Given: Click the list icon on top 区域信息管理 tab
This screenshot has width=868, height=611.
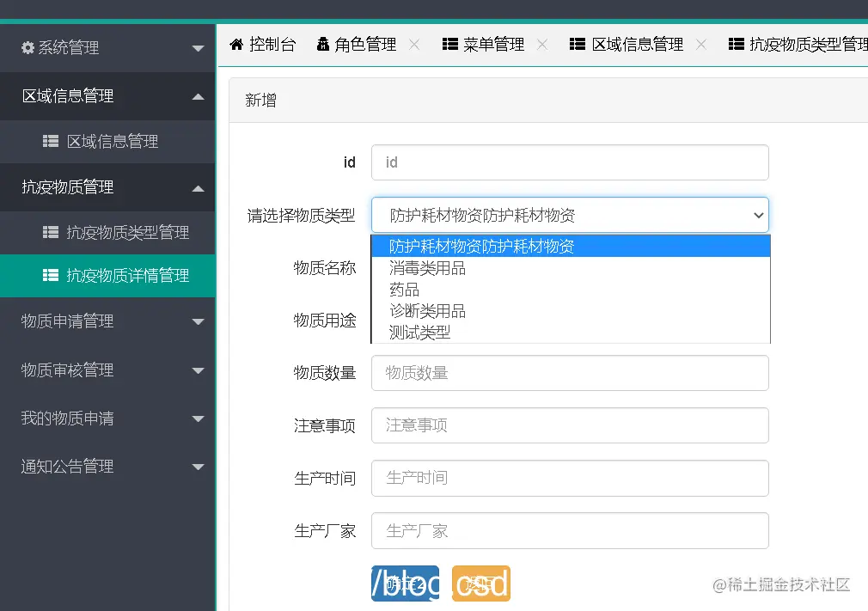Looking at the screenshot, I should click(x=578, y=45).
